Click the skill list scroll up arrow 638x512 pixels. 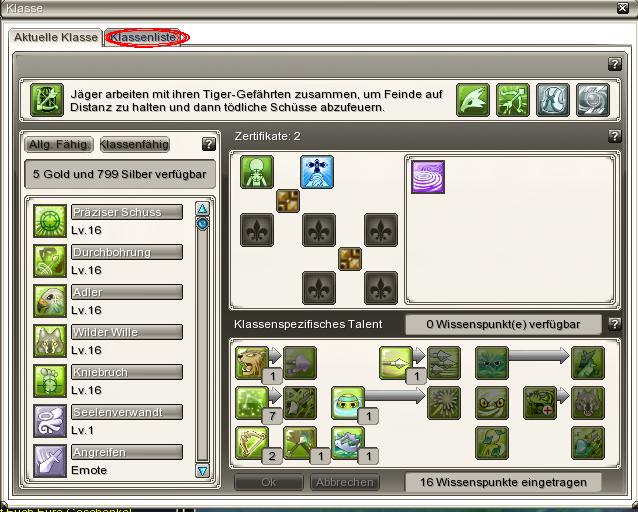coord(202,209)
